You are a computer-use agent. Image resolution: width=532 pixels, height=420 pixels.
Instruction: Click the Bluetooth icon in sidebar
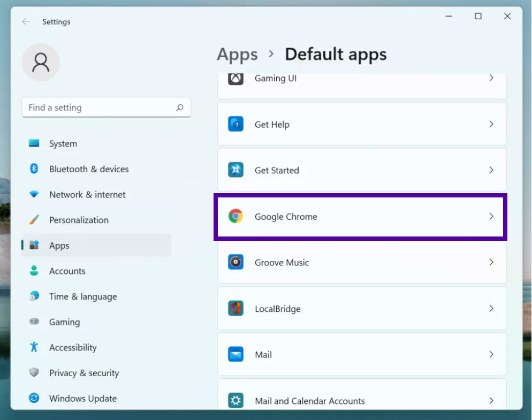point(34,169)
